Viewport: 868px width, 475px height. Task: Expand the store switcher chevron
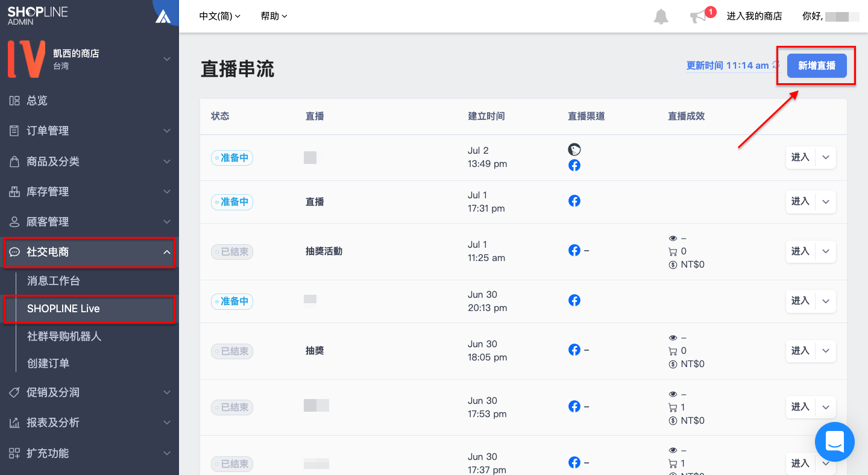(167, 59)
